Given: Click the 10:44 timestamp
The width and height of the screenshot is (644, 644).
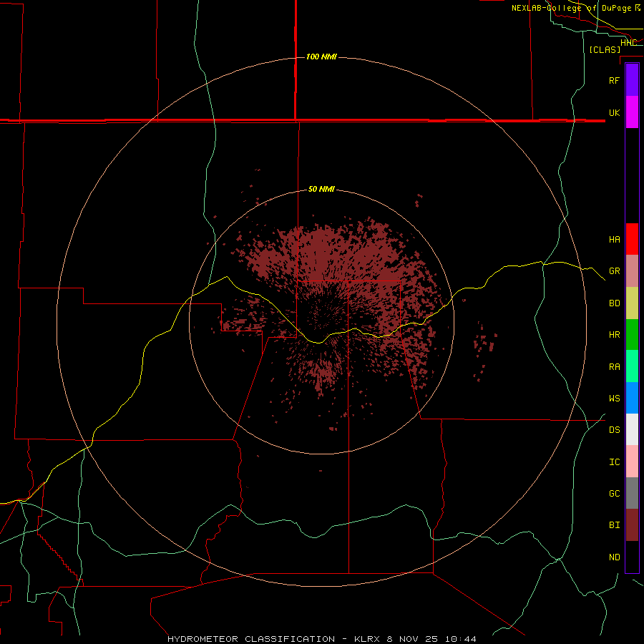Looking at the screenshot, I should 460,639.
